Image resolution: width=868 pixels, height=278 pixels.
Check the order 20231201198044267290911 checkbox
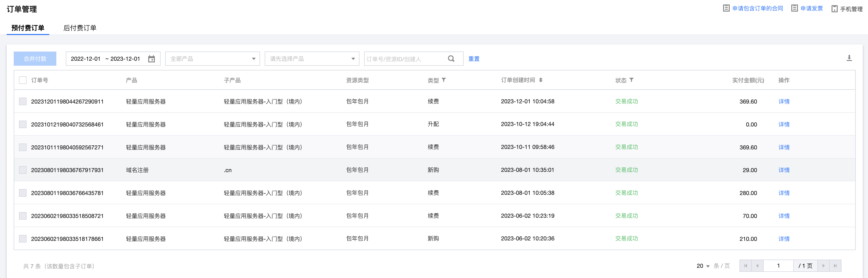[x=22, y=102]
